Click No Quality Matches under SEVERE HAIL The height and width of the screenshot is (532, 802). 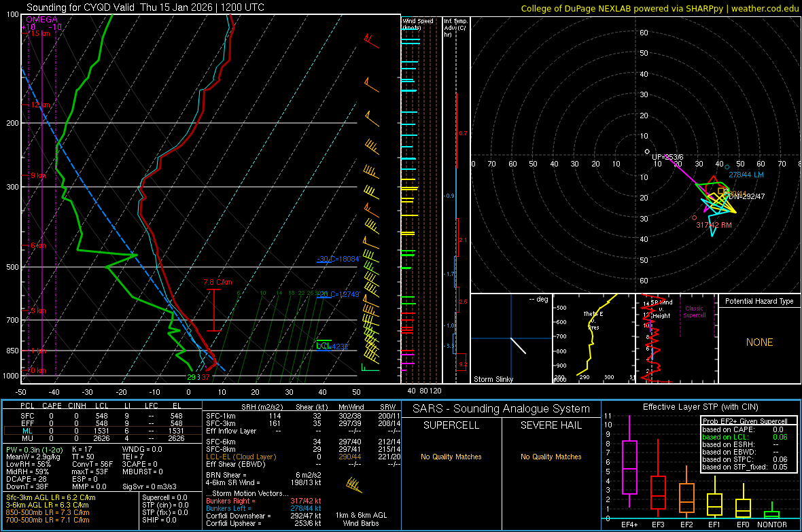(551, 457)
